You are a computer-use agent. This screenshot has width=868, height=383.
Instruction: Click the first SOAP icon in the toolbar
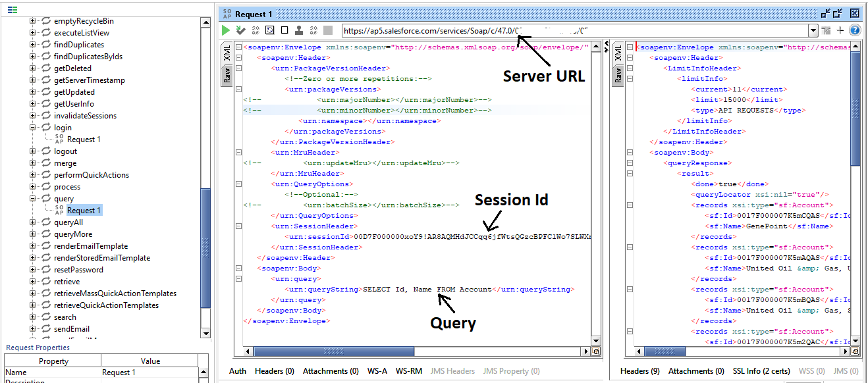click(256, 30)
